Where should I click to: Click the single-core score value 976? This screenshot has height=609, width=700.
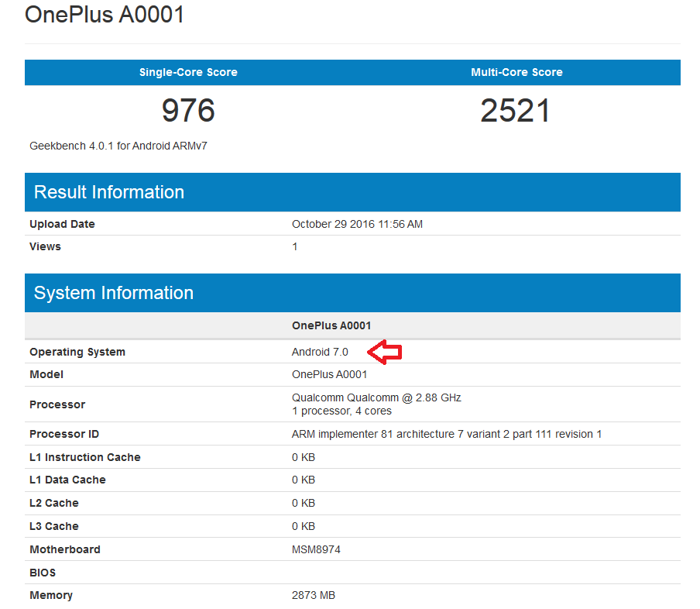tap(188, 111)
